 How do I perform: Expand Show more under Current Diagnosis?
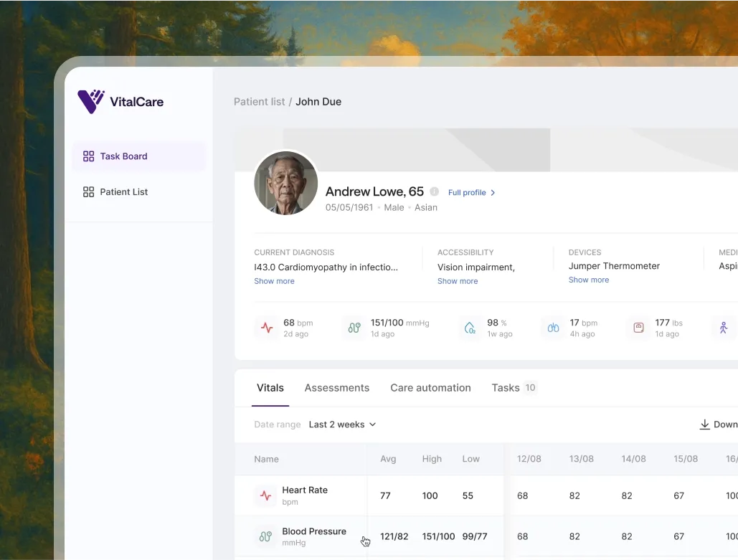pos(275,281)
